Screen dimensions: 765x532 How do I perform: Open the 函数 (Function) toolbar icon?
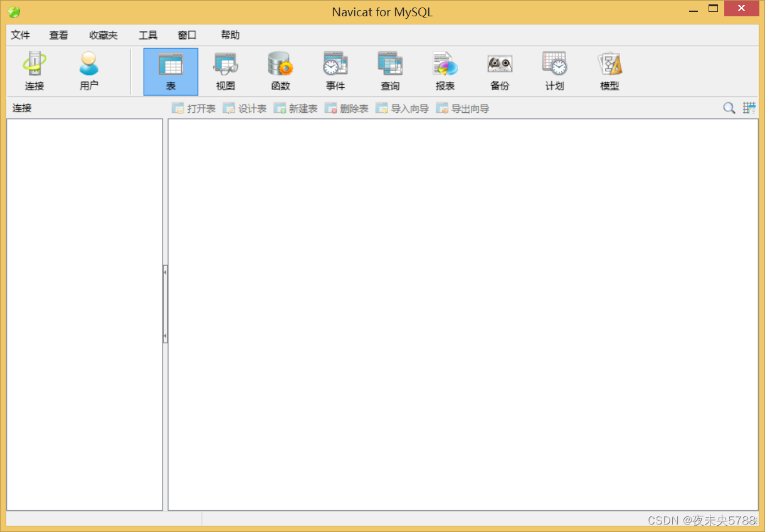pyautogui.click(x=280, y=71)
